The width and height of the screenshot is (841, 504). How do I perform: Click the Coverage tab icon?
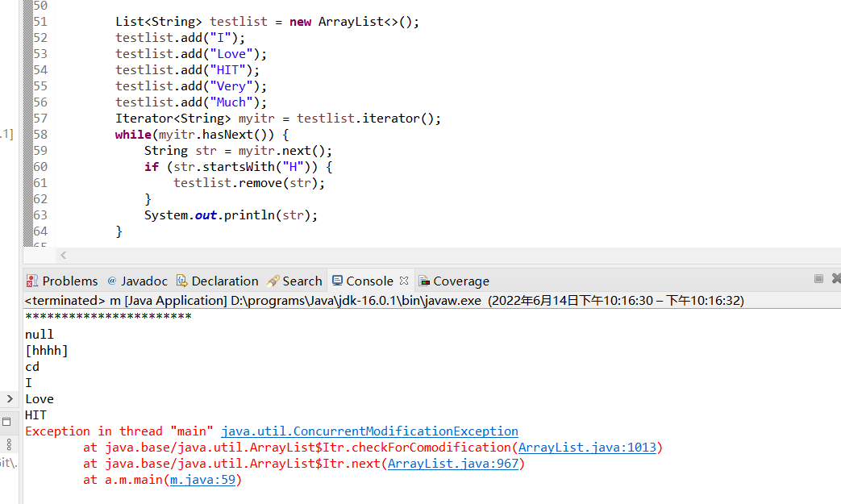tap(424, 281)
